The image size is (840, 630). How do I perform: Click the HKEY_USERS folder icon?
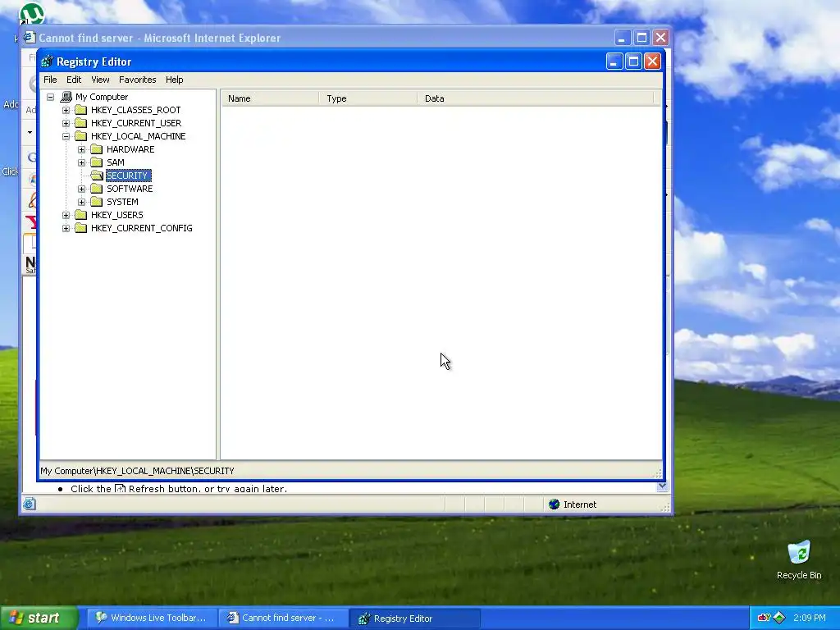81,215
